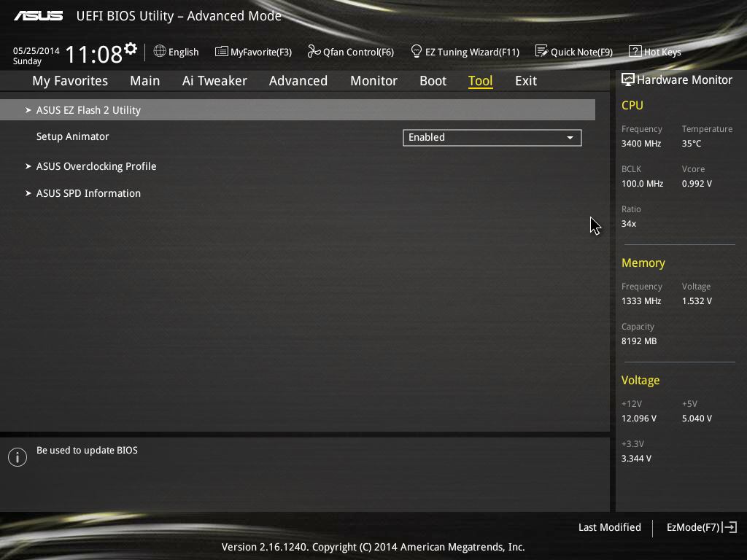Launch EZ Tuning Wizard lightbulb icon

[x=416, y=51]
